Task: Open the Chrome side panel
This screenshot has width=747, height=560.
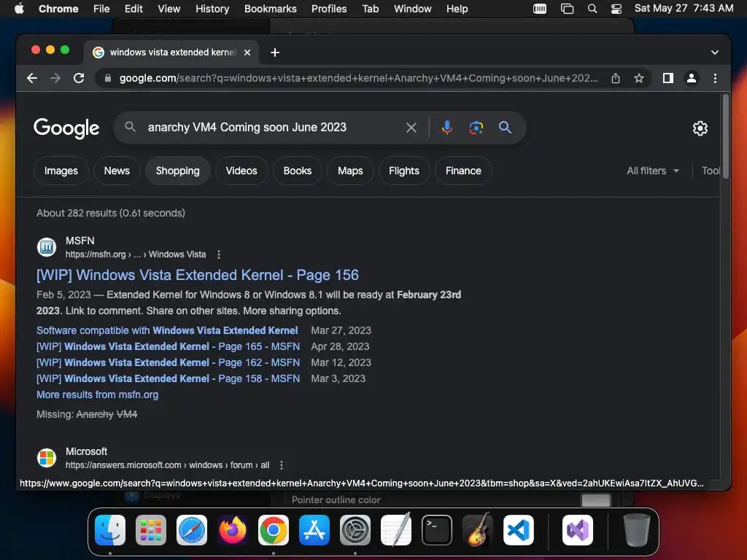Action: tap(668, 78)
